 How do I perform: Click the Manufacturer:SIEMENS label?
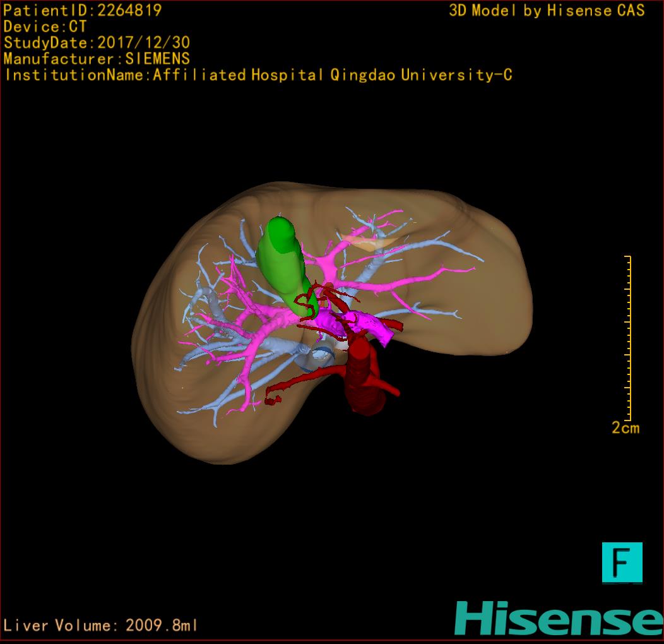(97, 59)
